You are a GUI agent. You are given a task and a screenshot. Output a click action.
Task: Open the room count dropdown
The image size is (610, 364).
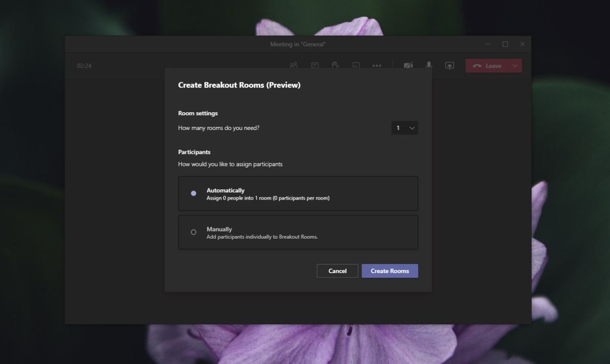(405, 127)
